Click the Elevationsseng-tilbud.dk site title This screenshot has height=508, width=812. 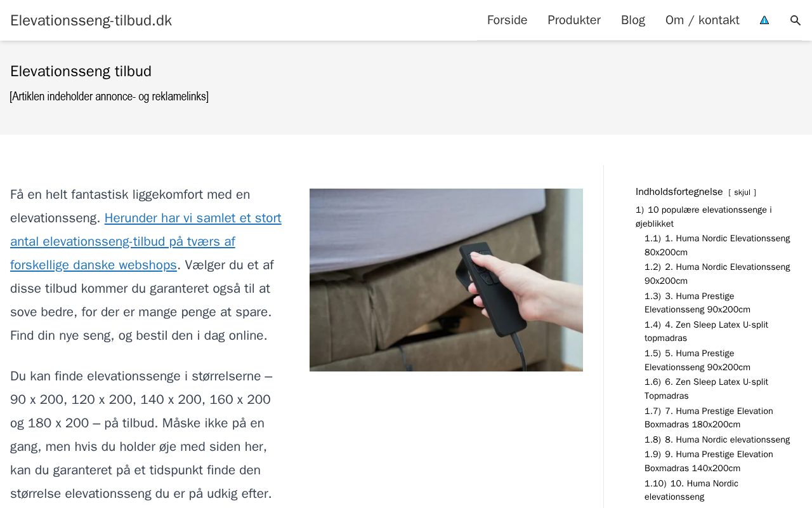pos(91,20)
